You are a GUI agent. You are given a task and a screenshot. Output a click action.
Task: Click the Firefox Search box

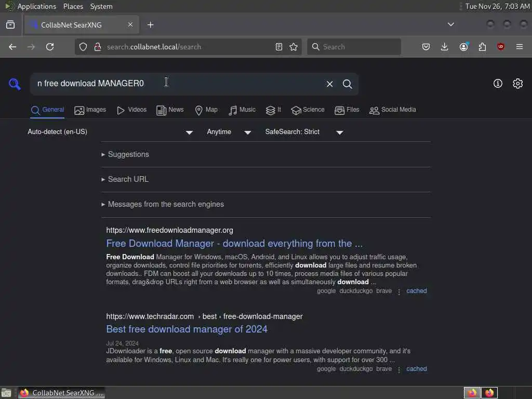[354, 47]
